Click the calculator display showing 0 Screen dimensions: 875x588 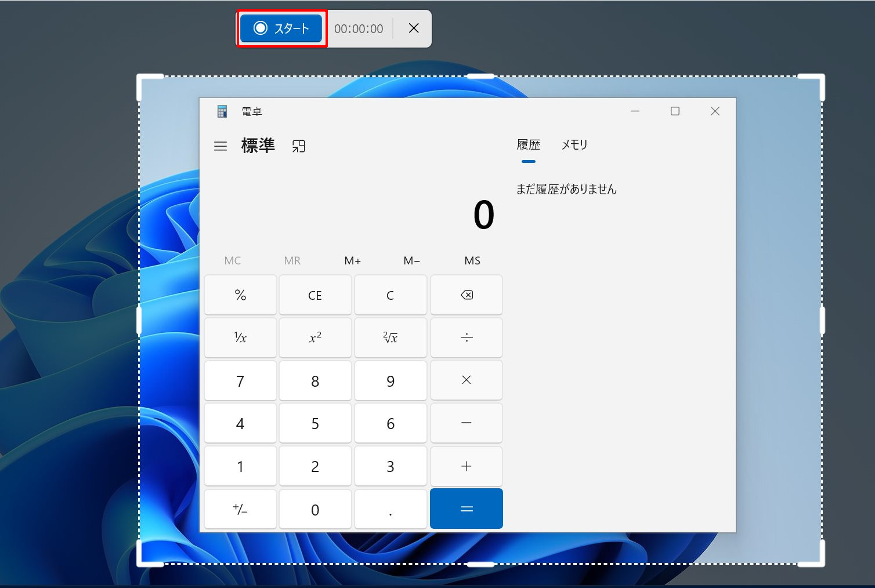[483, 215]
